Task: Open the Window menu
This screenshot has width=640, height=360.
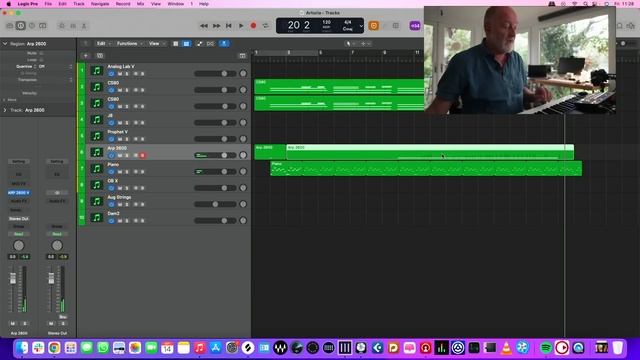Action: tap(176, 4)
